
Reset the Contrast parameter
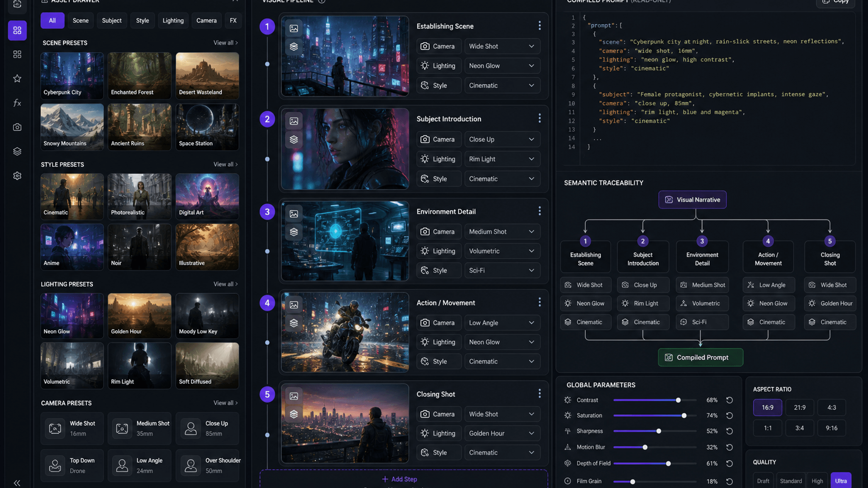(729, 400)
